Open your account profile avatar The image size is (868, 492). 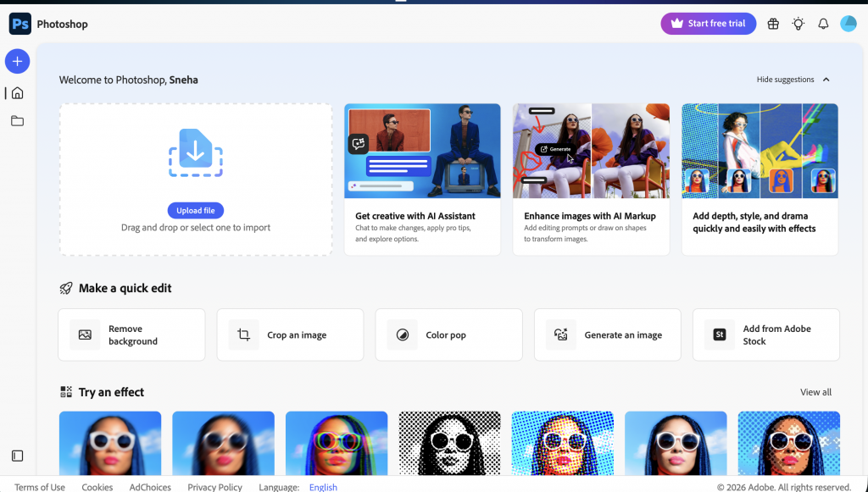click(849, 24)
